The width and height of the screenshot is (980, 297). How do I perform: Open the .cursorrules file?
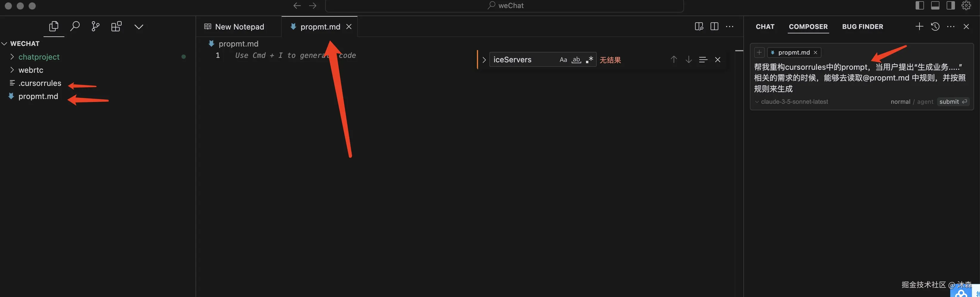(x=40, y=83)
